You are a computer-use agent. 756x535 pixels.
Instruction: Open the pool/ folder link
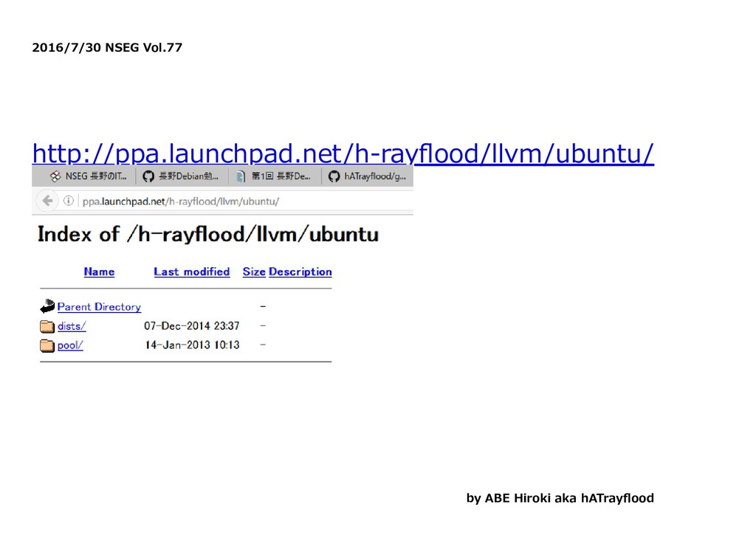[x=70, y=345]
